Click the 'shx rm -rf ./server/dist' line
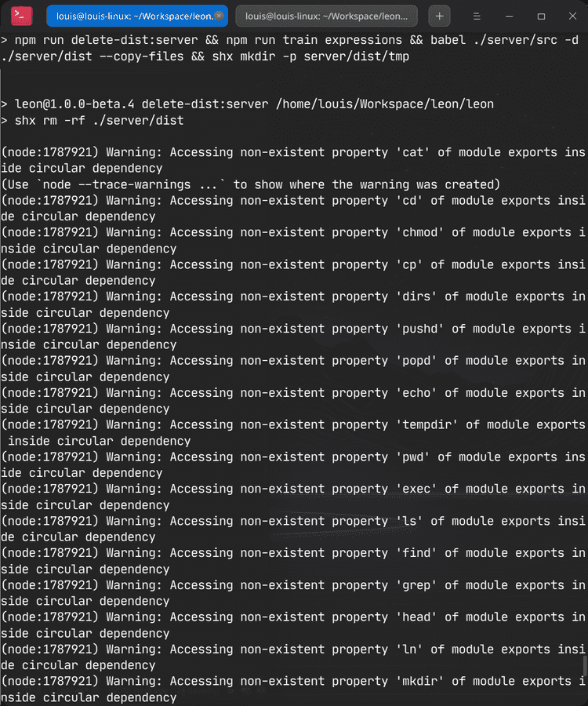588x706 pixels. pyautogui.click(x=93, y=121)
